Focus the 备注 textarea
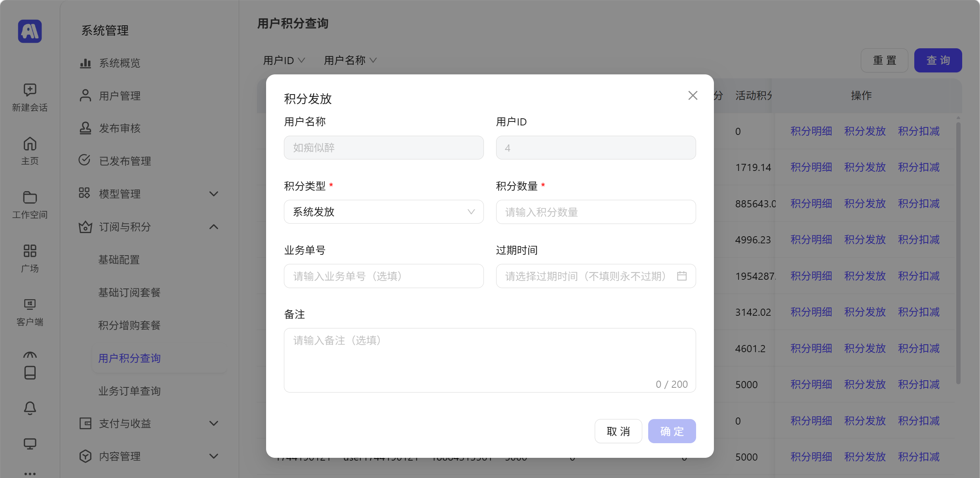This screenshot has width=980, height=478. (x=490, y=360)
